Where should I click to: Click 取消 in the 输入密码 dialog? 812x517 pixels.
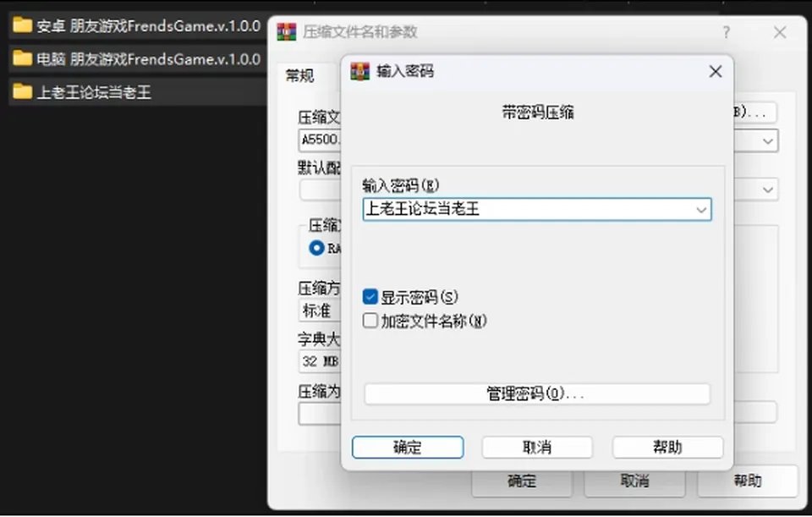coord(537,447)
